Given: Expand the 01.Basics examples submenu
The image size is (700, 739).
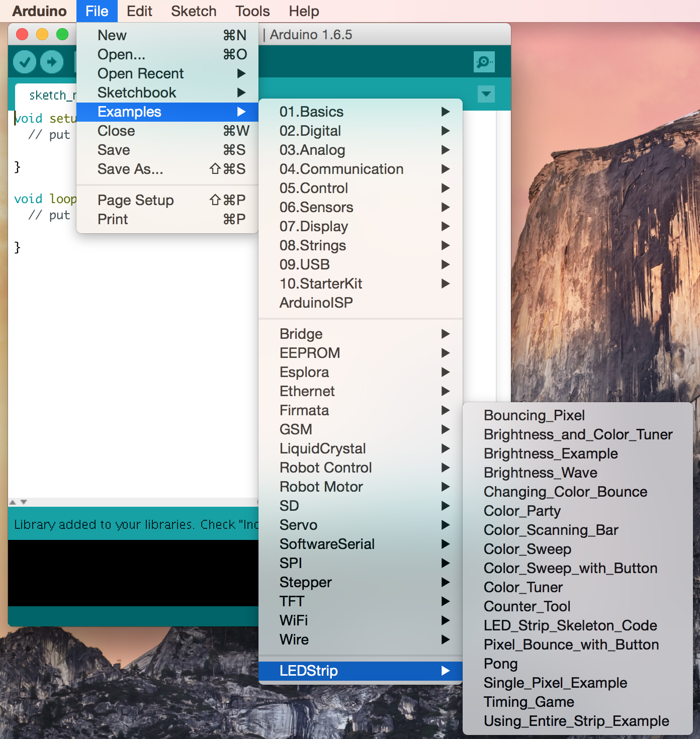Looking at the screenshot, I should pos(361,112).
